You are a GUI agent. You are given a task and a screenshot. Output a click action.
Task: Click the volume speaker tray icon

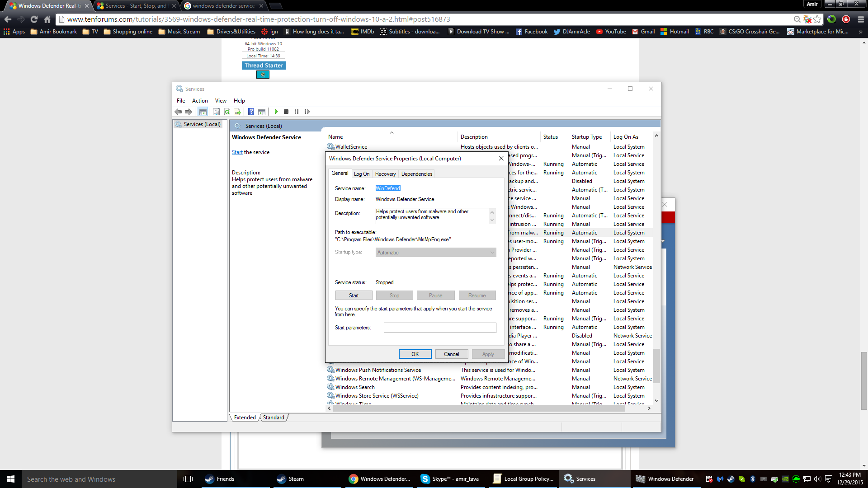pyautogui.click(x=817, y=479)
